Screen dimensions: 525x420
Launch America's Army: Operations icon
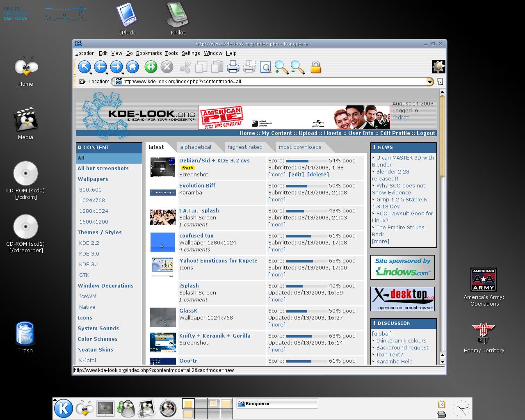click(x=484, y=287)
